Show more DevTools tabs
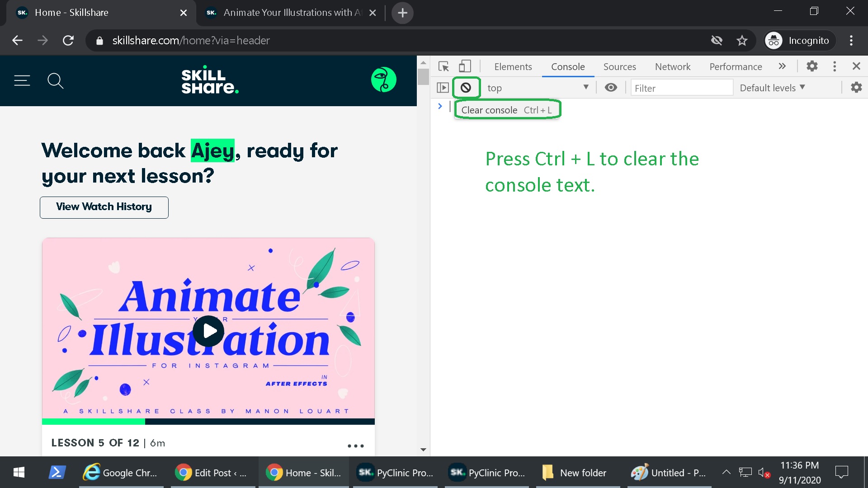868x488 pixels. pos(782,66)
